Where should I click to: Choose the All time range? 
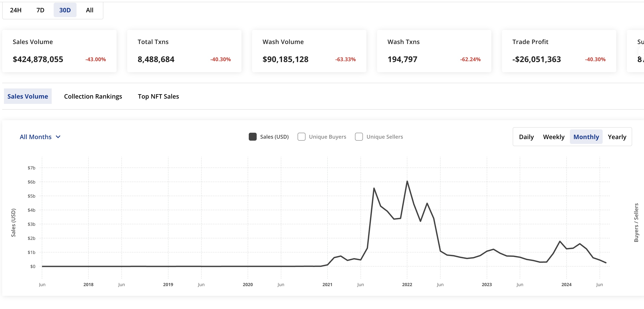pyautogui.click(x=90, y=10)
